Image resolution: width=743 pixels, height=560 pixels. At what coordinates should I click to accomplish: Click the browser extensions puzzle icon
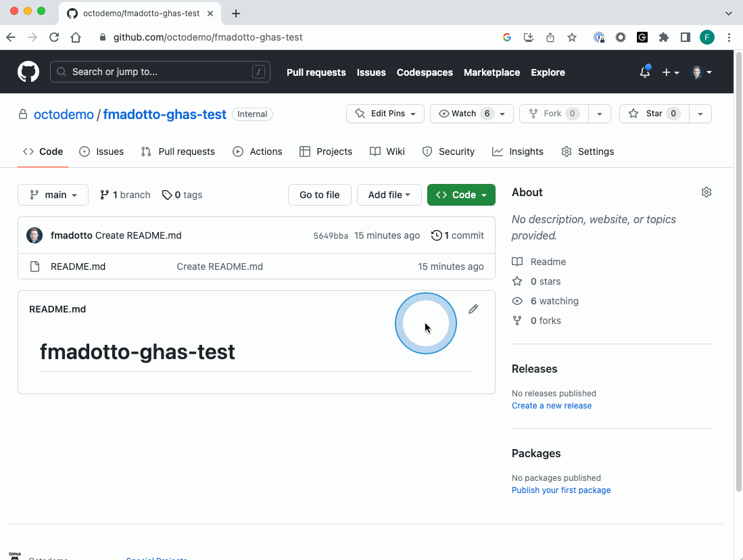663,37
